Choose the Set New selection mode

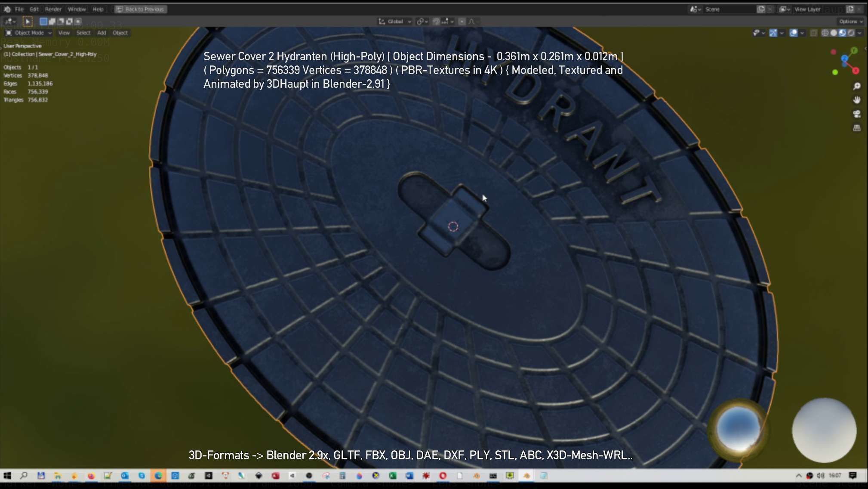(43, 21)
